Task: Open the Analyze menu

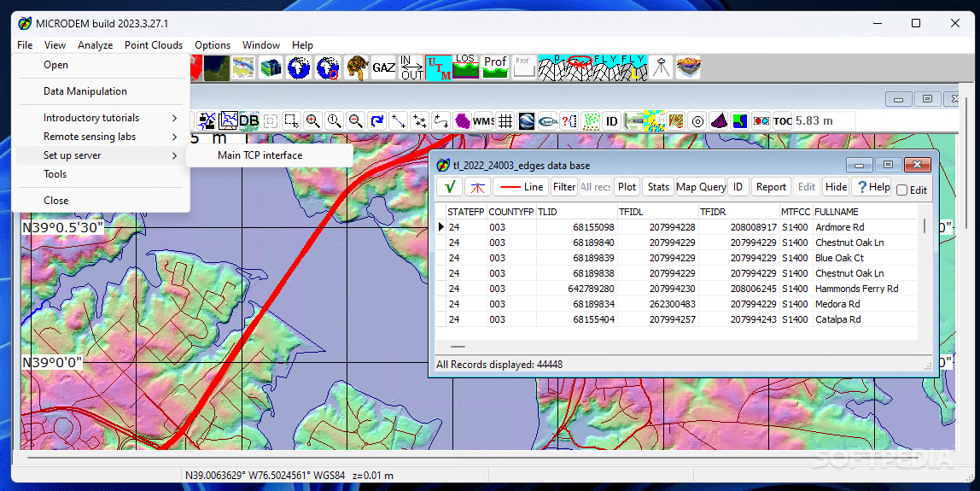Action: click(95, 45)
